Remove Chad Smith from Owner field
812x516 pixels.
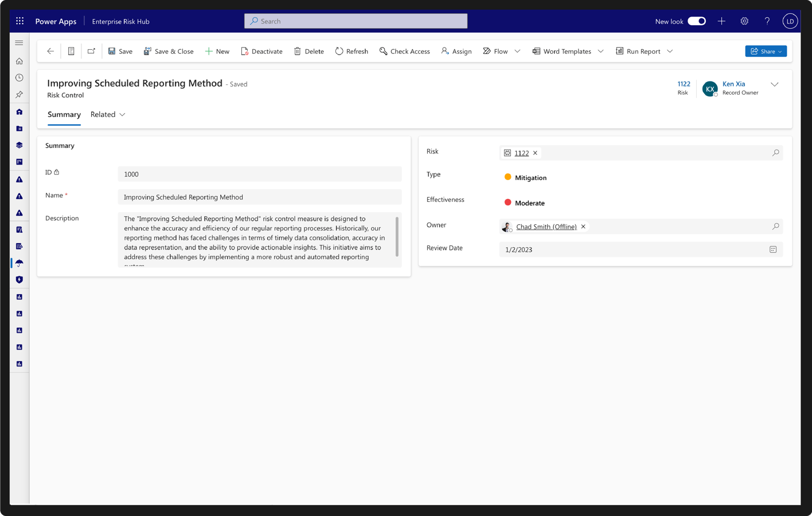coord(583,227)
